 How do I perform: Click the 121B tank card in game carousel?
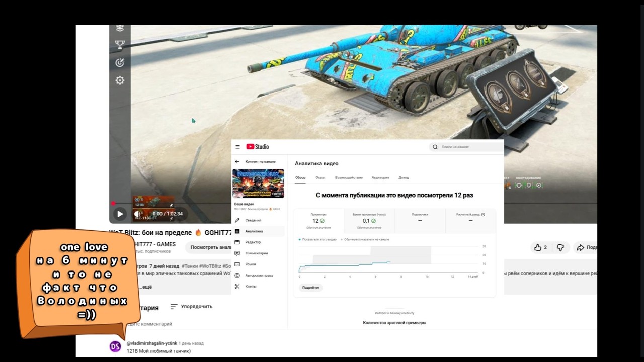pos(153,202)
